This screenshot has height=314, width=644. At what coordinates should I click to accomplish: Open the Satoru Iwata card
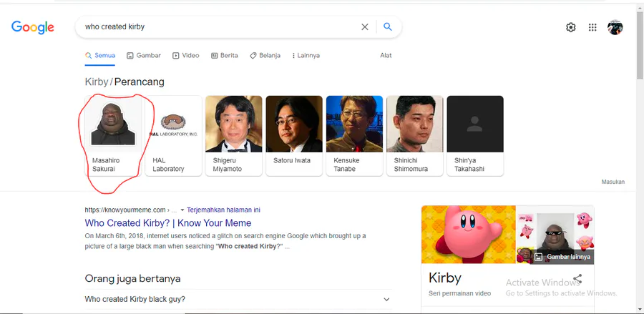click(x=294, y=136)
